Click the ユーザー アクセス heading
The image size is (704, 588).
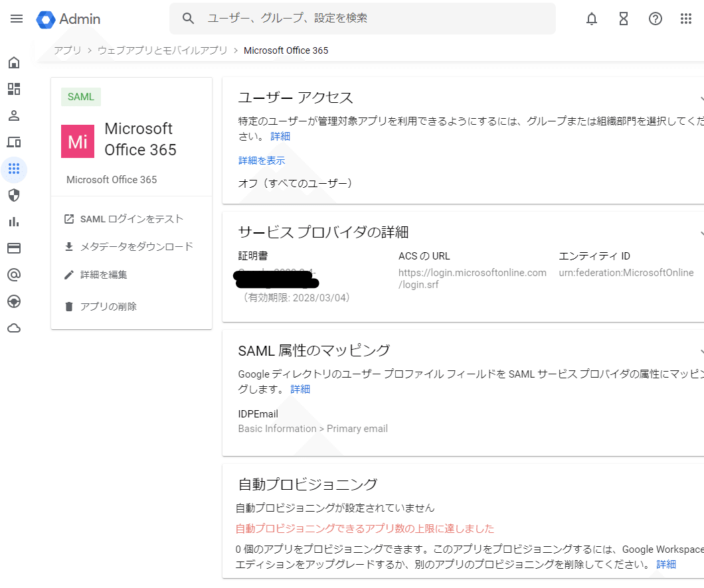click(296, 98)
